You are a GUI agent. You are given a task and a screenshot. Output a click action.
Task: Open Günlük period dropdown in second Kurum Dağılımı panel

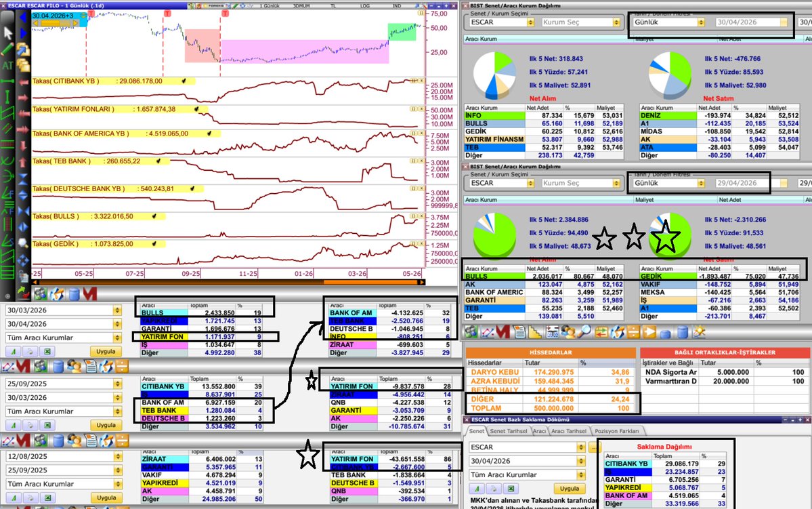(x=701, y=183)
